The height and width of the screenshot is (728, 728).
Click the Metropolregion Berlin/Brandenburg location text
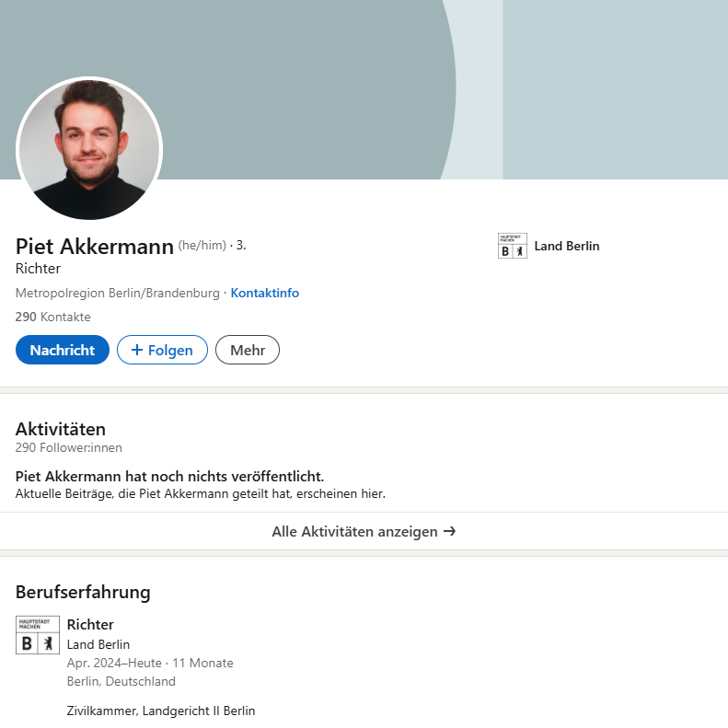117,293
